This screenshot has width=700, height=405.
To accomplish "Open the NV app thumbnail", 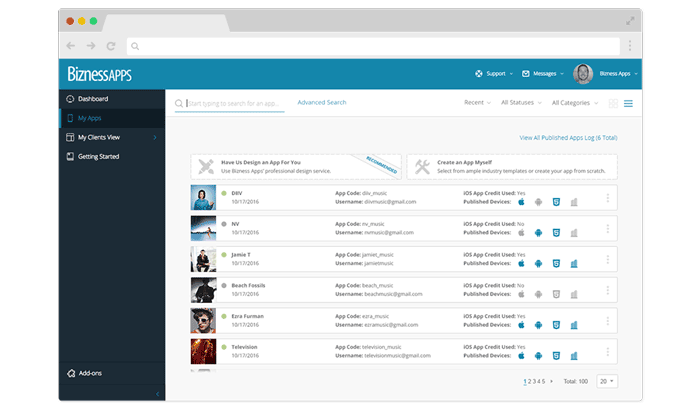I will (203, 228).
